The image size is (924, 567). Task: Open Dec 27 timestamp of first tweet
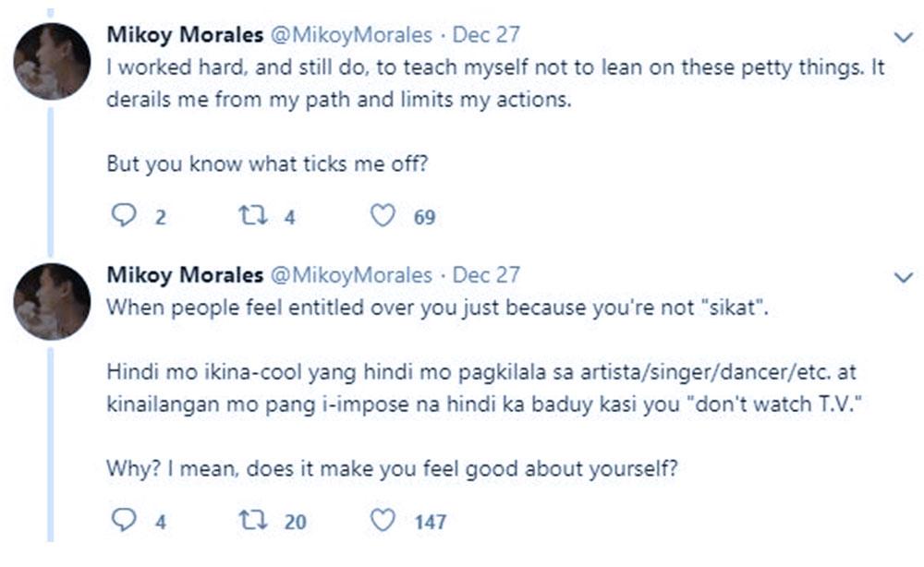click(x=486, y=35)
